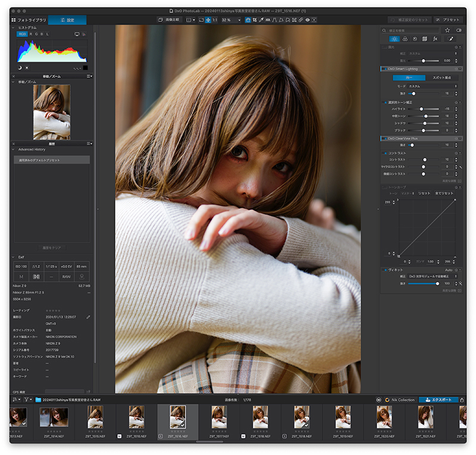Collapse the Advanced History panel
The width and height of the screenshot is (476, 455).
click(x=13, y=149)
